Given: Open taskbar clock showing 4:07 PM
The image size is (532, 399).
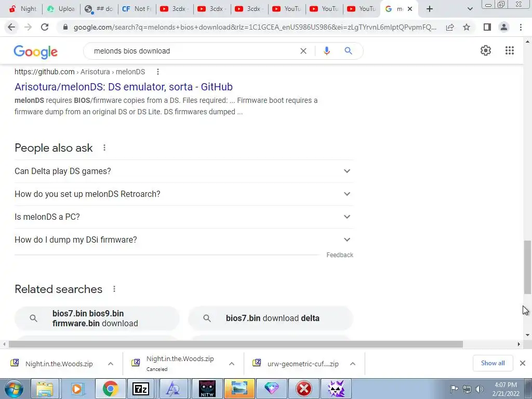Looking at the screenshot, I should coord(506,389).
